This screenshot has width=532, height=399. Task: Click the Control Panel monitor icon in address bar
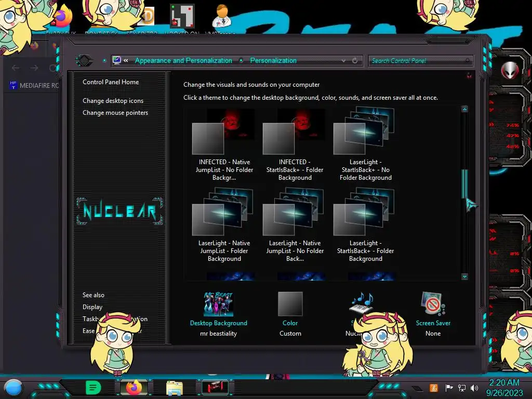pyautogui.click(x=117, y=60)
